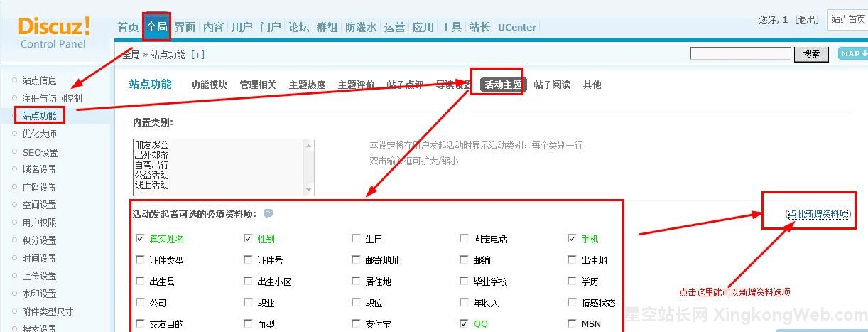Viewport: 868px width, 332px height.
Task: Click the 点此新增资料项 link
Action: click(818, 214)
